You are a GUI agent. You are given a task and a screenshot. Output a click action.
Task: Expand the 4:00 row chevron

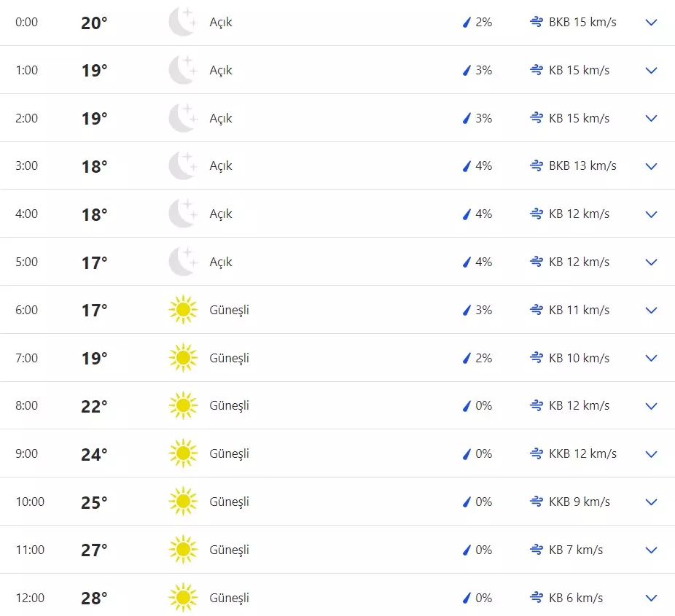pyautogui.click(x=652, y=214)
